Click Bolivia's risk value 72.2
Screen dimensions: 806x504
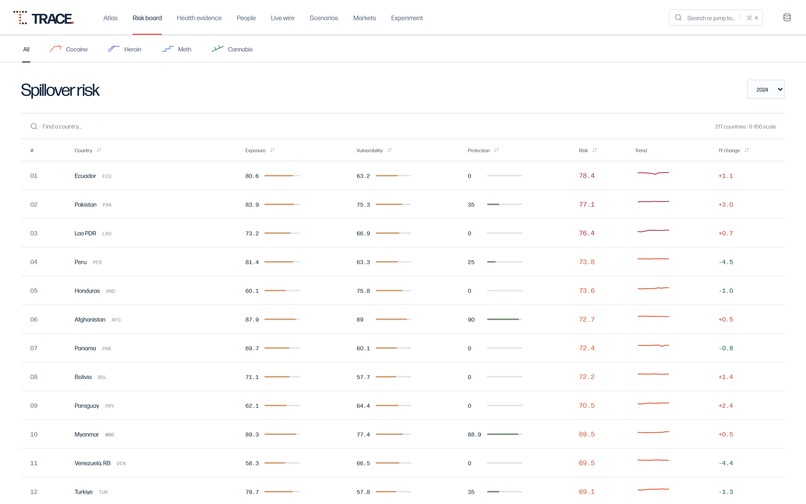point(587,377)
